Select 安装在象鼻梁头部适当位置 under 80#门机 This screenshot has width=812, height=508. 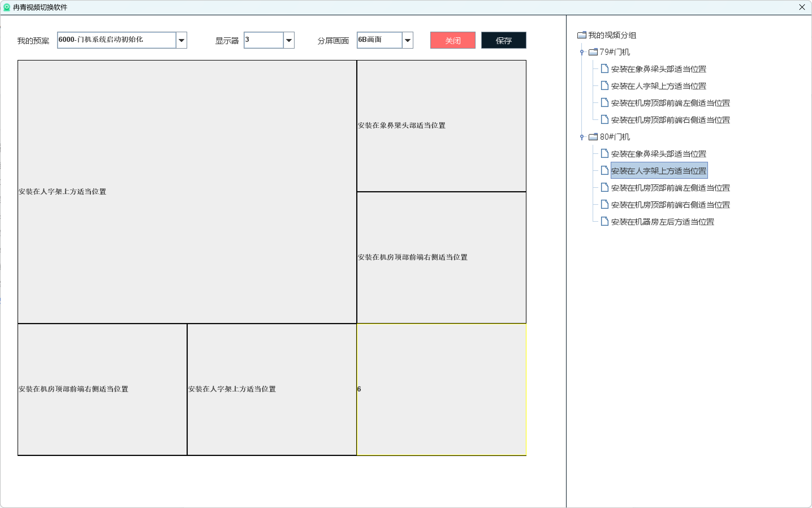coord(658,154)
